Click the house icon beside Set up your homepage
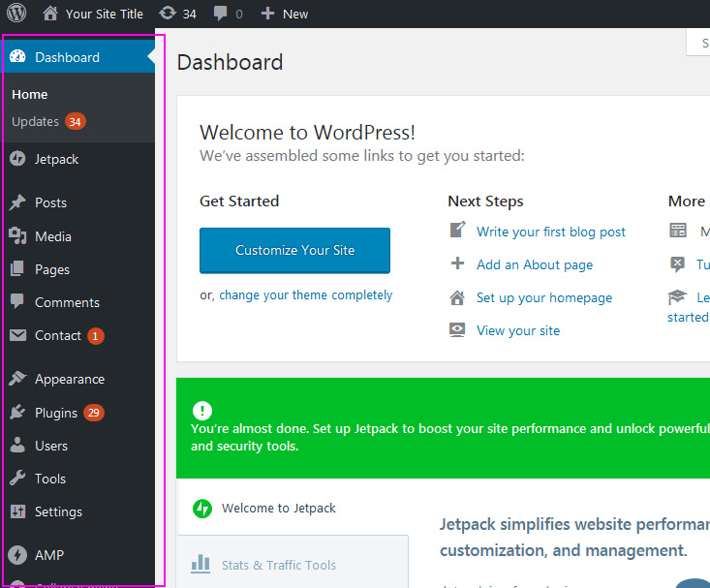The height and width of the screenshot is (588, 710). coord(457,297)
